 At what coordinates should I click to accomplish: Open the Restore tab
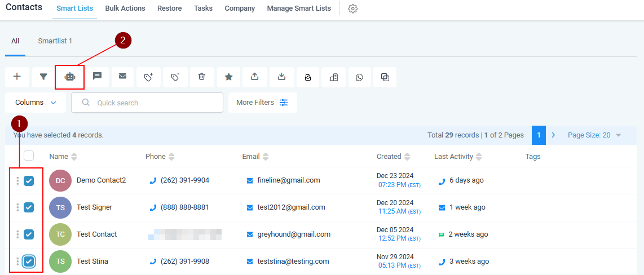[x=170, y=8]
